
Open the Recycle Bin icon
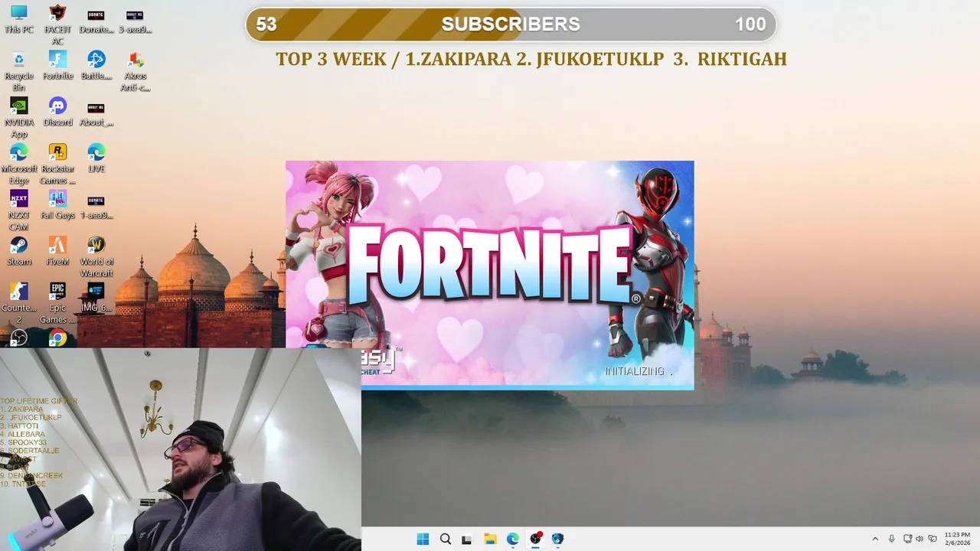(x=19, y=71)
